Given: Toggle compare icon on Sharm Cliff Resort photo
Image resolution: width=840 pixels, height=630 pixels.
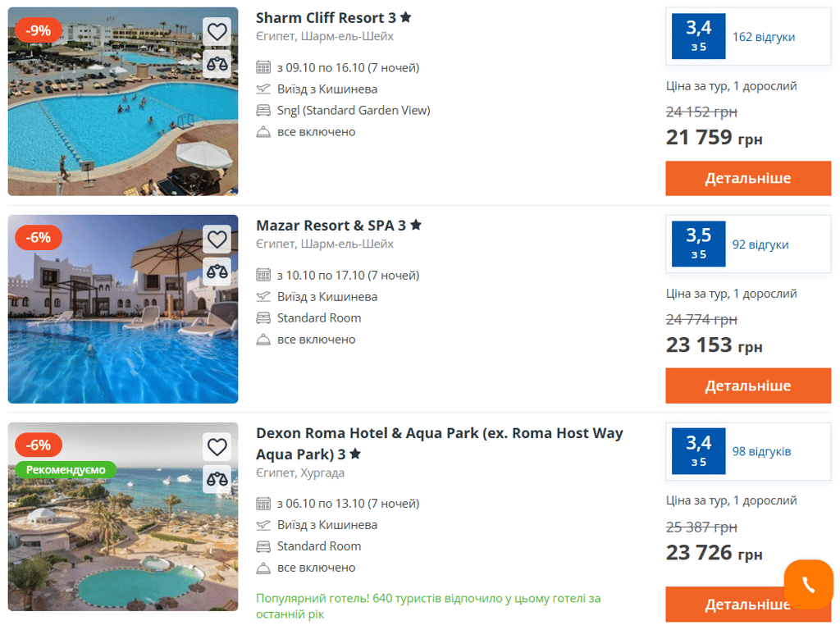Looking at the screenshot, I should pos(217,61).
